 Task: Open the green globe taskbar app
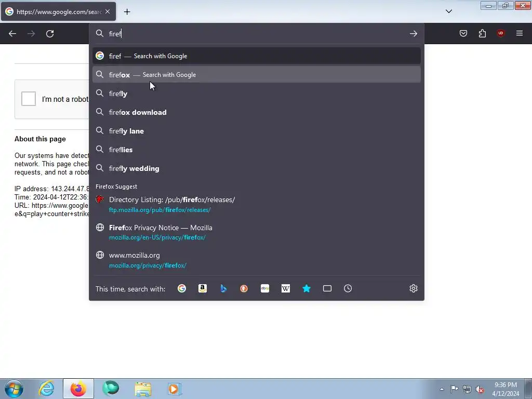tap(111, 389)
